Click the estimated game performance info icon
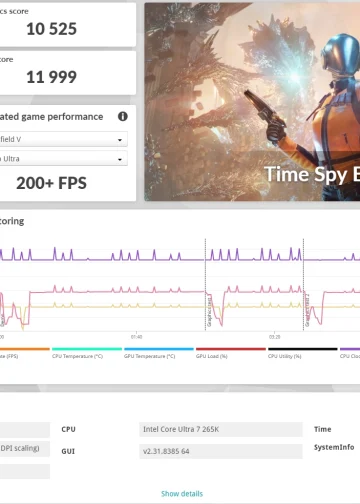This screenshot has height=504, width=360. 123,116
